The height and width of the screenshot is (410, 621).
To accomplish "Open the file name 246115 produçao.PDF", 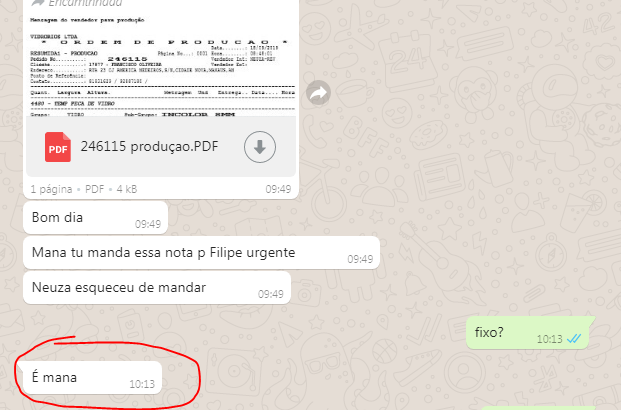I will click(149, 147).
